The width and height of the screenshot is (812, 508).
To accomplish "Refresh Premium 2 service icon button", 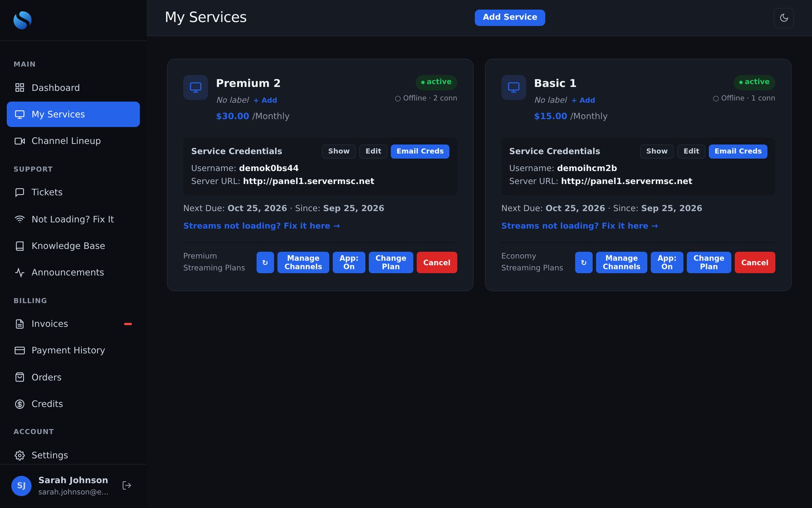I will [265, 263].
